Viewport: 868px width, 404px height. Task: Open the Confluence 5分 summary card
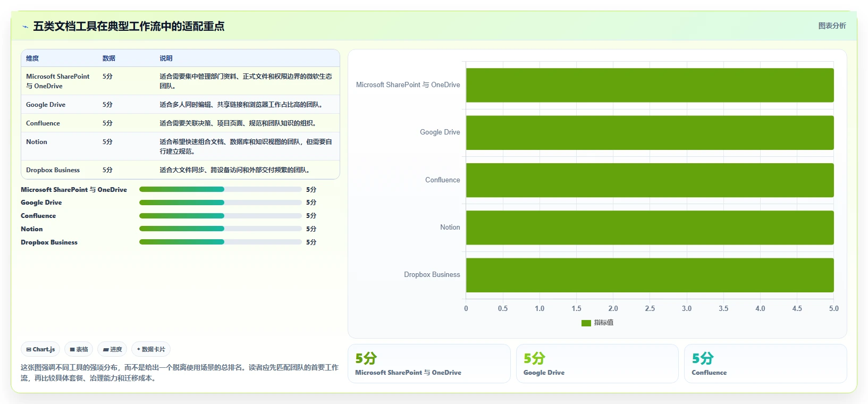click(765, 364)
